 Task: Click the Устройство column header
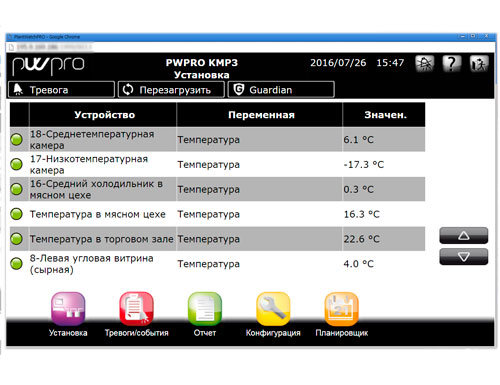[103, 115]
